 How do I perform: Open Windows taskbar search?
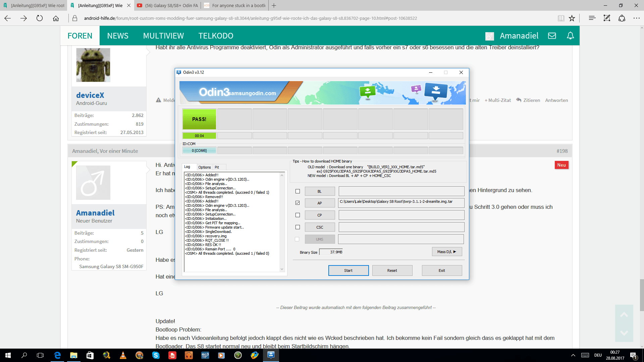[x=24, y=355]
